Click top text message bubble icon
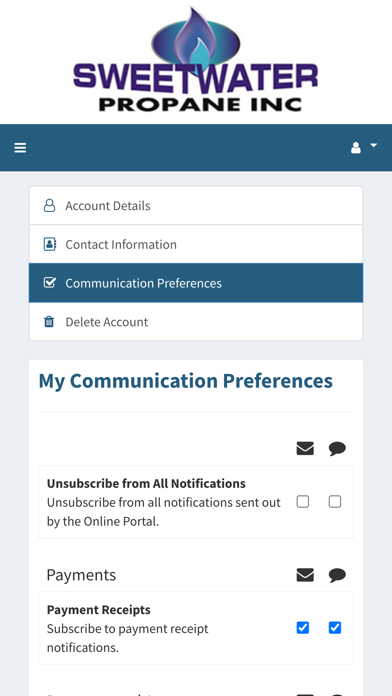Image resolution: width=392 pixels, height=696 pixels. click(337, 449)
